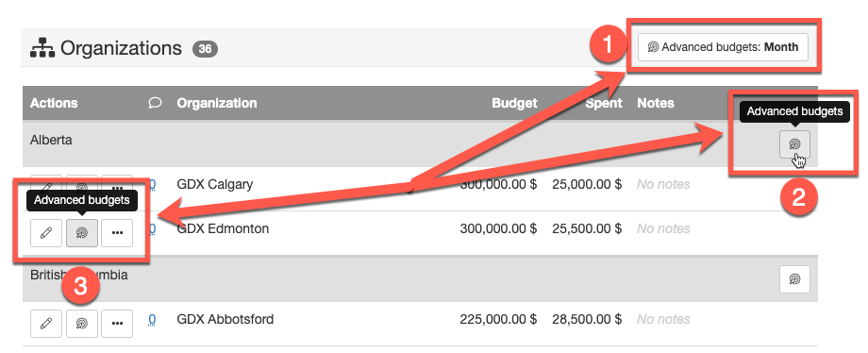This screenshot has height=353, width=868.
Task: Open advanced budgets for GDX Edmonton
Action: [82, 233]
